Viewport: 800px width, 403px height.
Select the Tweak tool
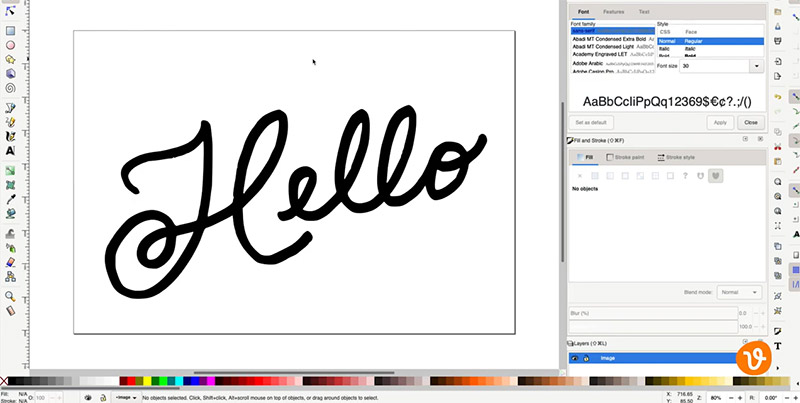[x=10, y=234]
